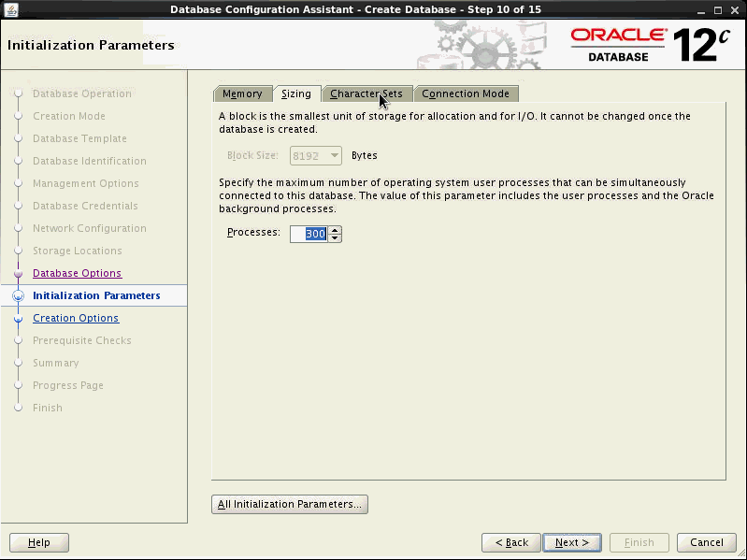Close the Database Configuration Assistant window
This screenshot has width=747, height=560.
(x=735, y=10)
